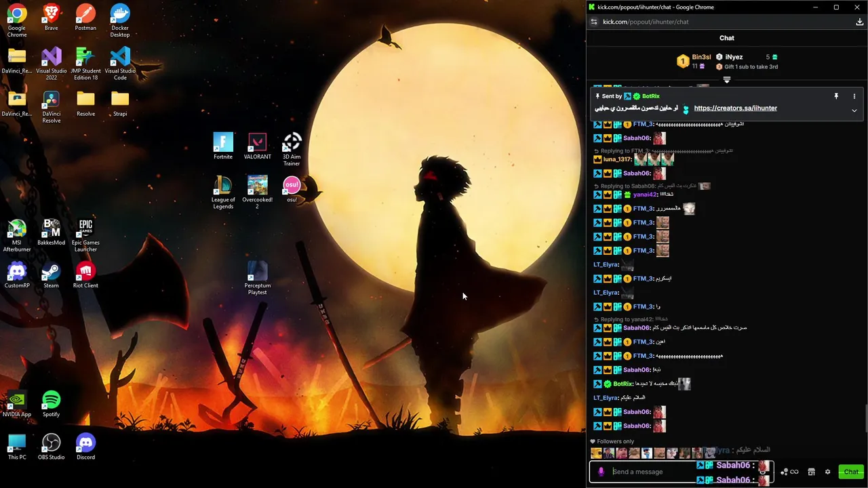Viewport: 868px width, 488px height.
Task: Open pinned message three-dot menu
Action: [854, 96]
